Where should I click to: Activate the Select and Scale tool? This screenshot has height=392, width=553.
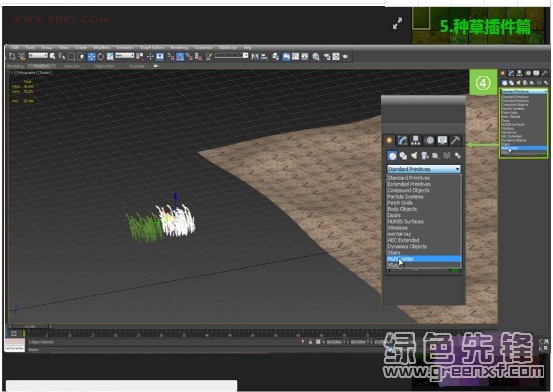tap(110, 56)
